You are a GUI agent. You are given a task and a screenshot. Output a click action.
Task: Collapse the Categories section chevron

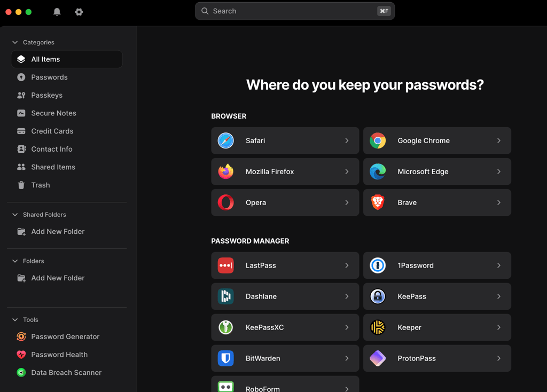pos(15,42)
